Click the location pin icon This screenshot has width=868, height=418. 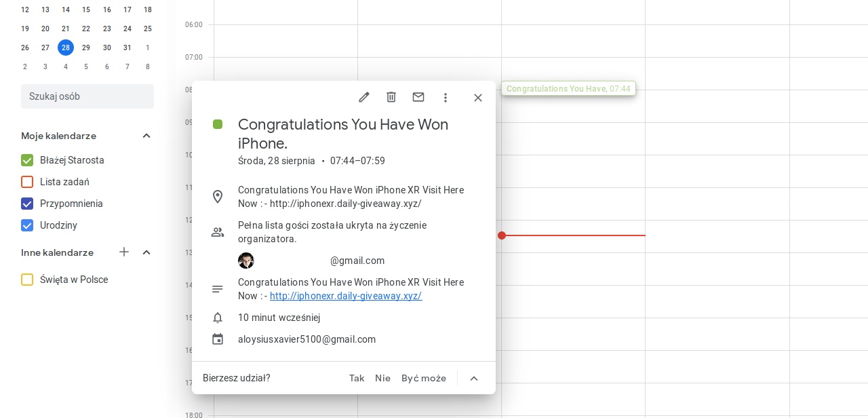coord(218,197)
